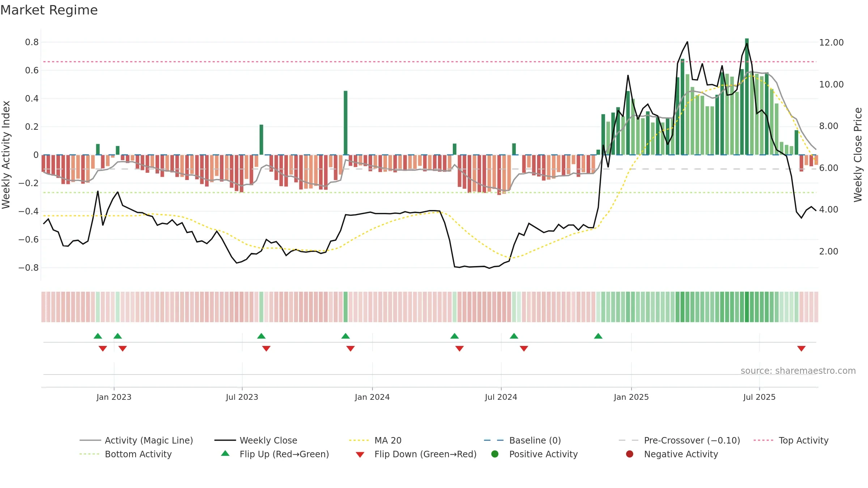Click the Positive Activity green dot icon

495,454
